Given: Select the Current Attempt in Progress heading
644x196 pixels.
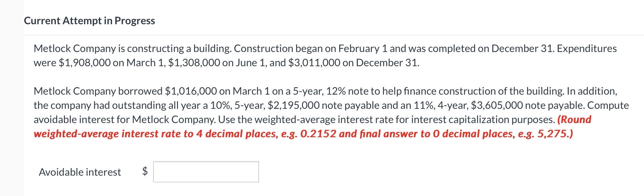Looking at the screenshot, I should (89, 21).
